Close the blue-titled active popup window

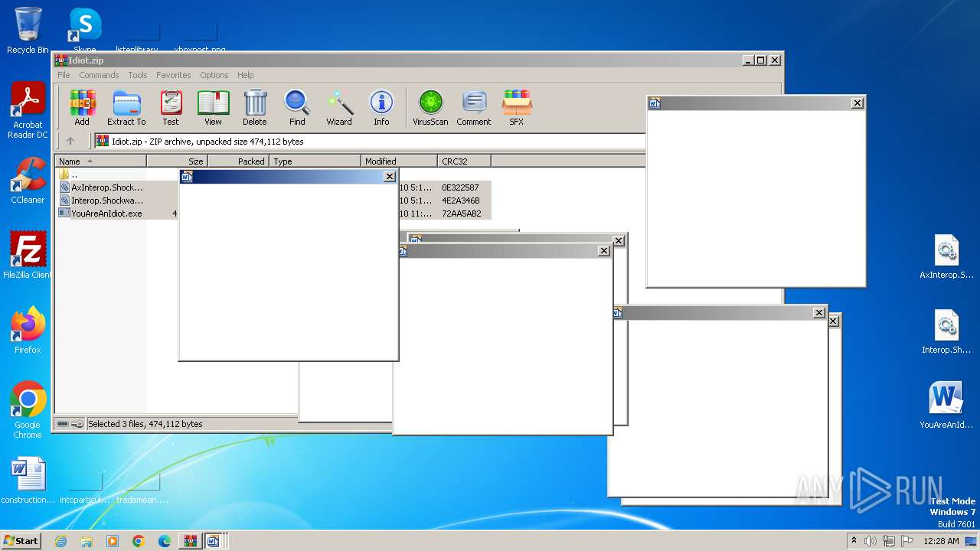(x=389, y=177)
